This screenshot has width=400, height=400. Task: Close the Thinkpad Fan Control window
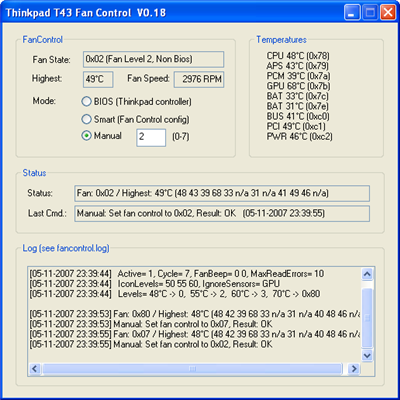click(x=388, y=13)
